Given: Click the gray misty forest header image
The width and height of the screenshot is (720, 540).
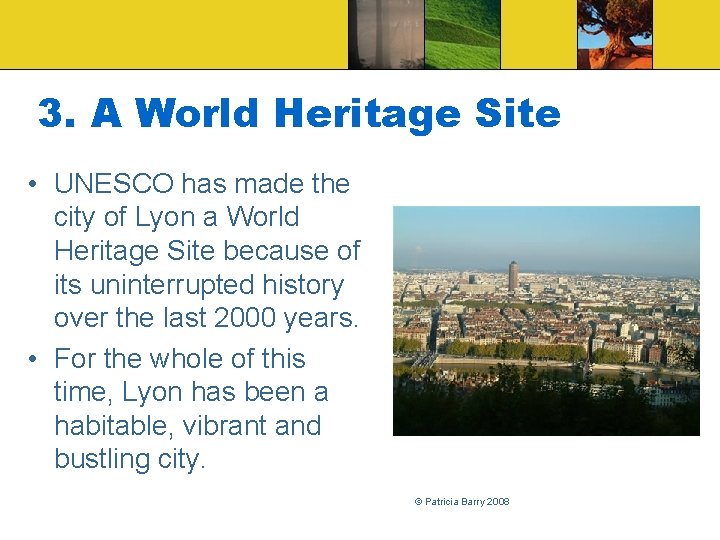Looking at the screenshot, I should tap(386, 34).
